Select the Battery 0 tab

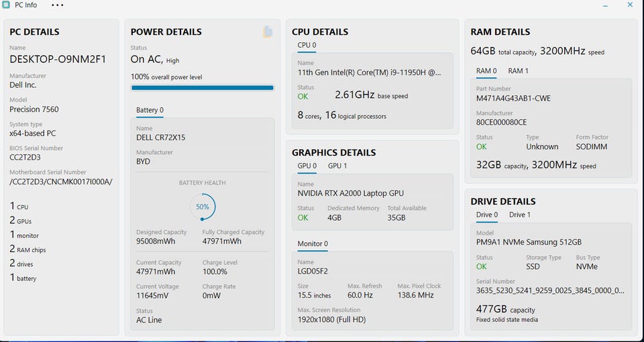(x=150, y=110)
